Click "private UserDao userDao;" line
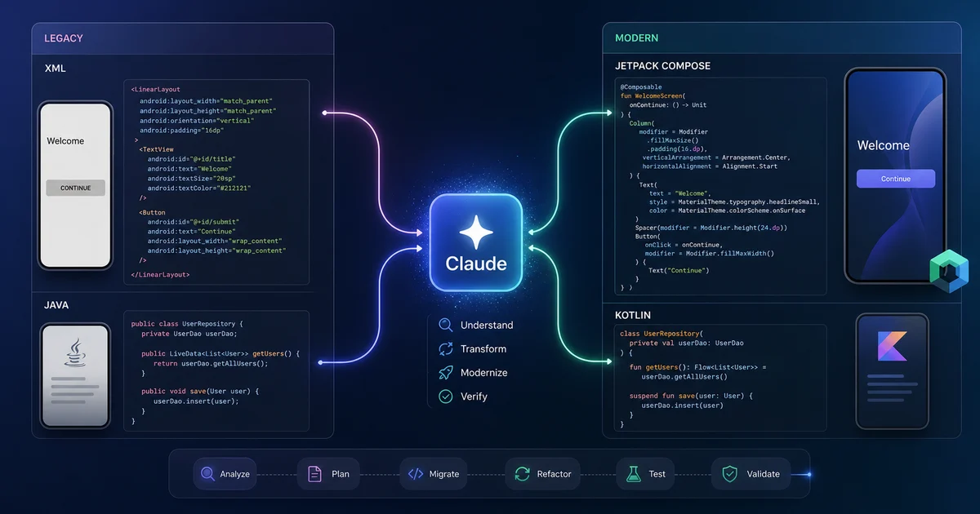980x514 pixels. coord(189,334)
